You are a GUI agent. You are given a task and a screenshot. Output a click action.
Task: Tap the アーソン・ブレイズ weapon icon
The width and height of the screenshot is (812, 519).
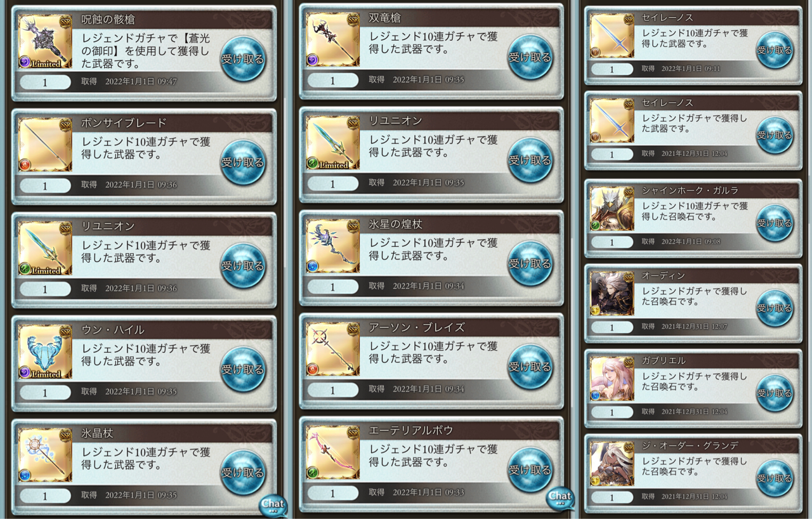tap(333, 350)
